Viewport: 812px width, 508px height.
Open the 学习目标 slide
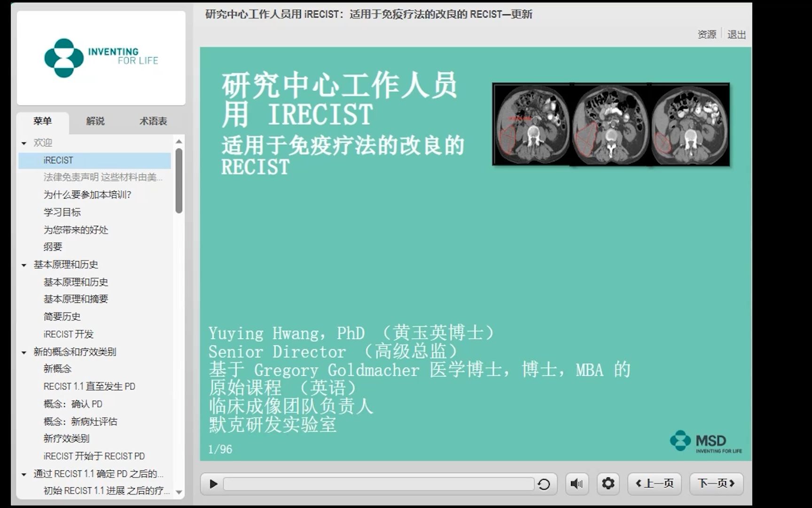click(62, 212)
